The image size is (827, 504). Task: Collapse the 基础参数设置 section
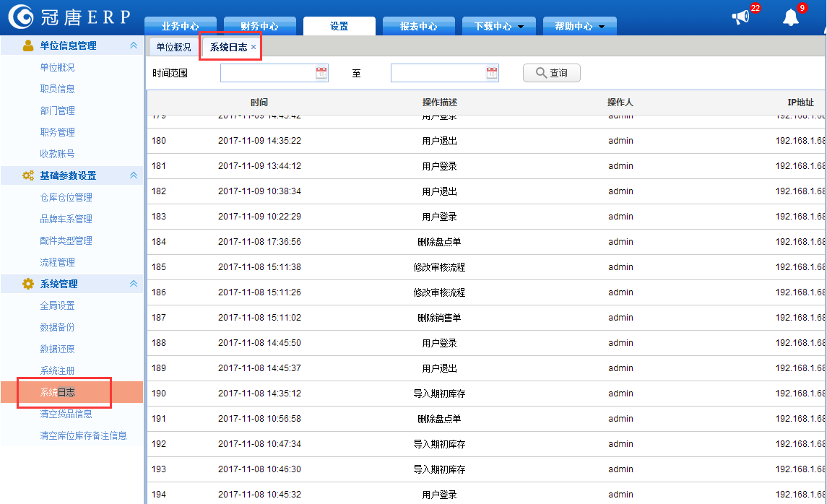133,175
